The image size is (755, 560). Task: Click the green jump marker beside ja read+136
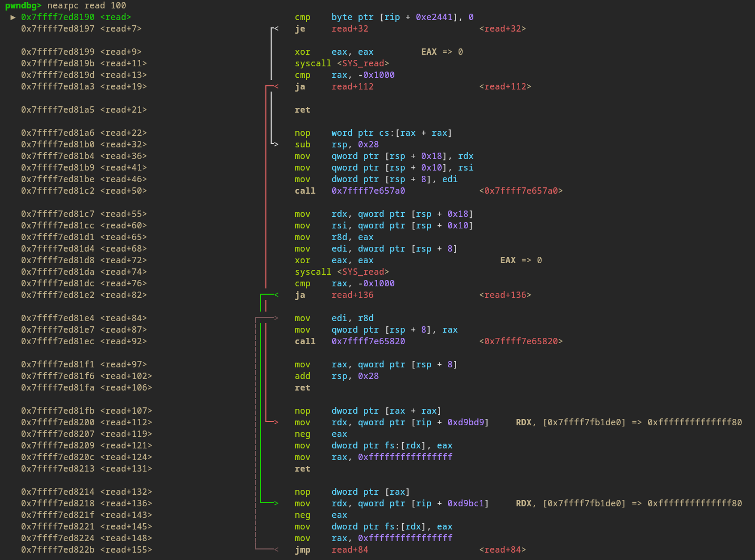[x=276, y=295]
